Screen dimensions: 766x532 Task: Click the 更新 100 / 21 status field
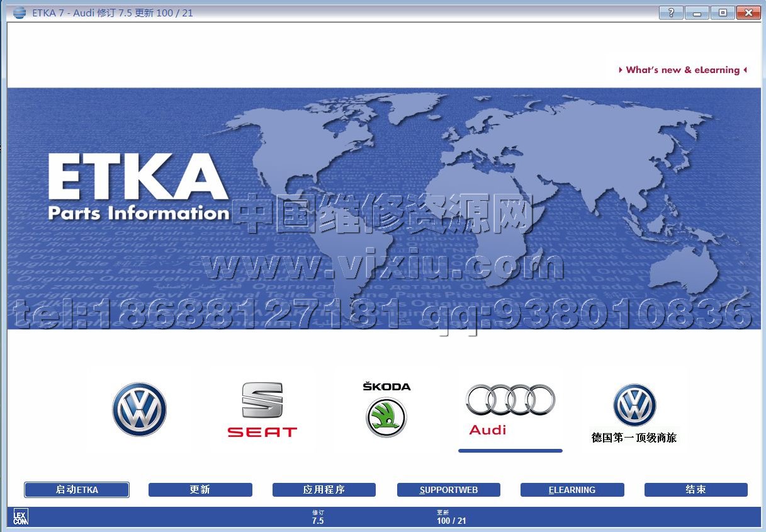[x=451, y=518]
